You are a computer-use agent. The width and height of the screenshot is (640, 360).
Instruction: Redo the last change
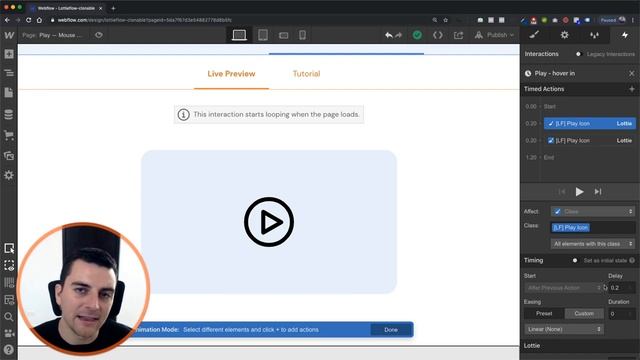tap(399, 35)
